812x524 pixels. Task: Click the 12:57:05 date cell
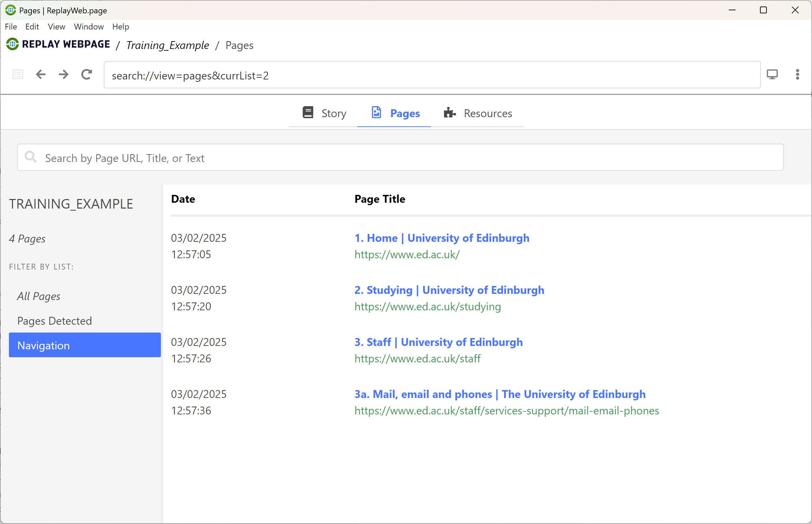[199, 246]
